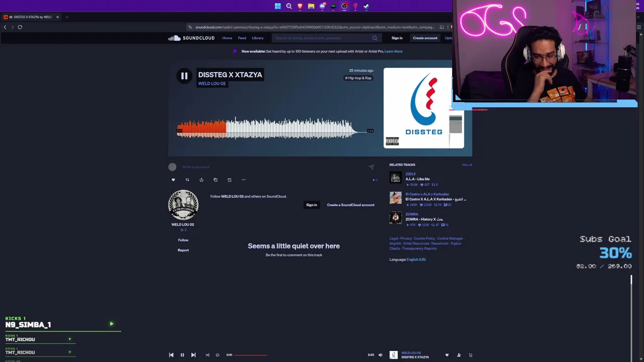Viewport: 644px width, 362px height.
Task: Open the Library tab
Action: click(x=258, y=38)
